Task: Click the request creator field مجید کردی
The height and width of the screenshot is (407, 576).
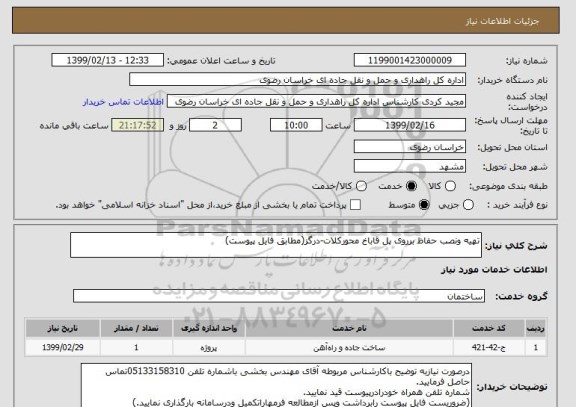Action: point(317,101)
